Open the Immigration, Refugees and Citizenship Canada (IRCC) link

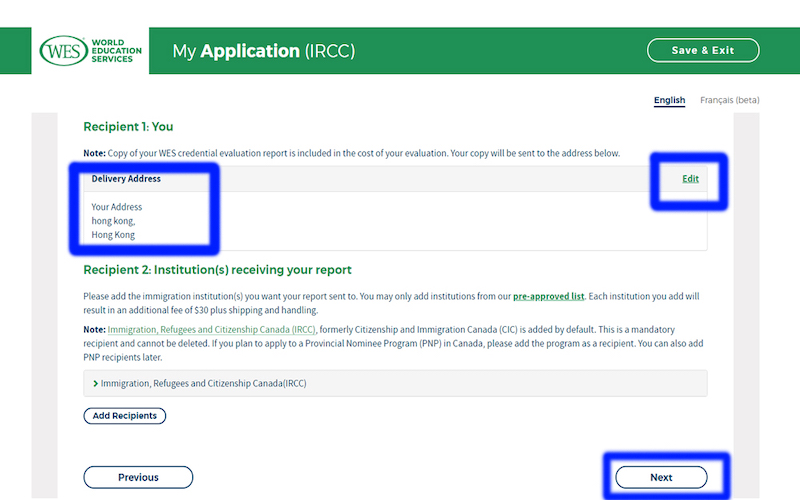pyautogui.click(x=211, y=330)
